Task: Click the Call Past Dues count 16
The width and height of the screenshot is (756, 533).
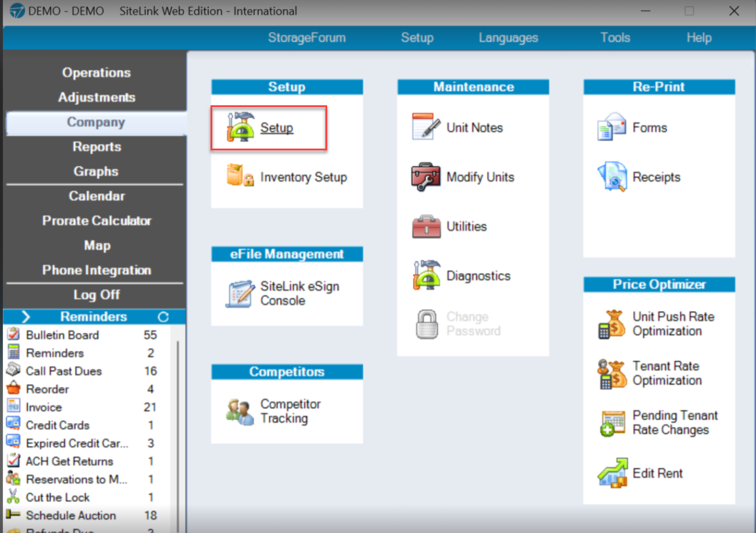Action: [x=150, y=371]
